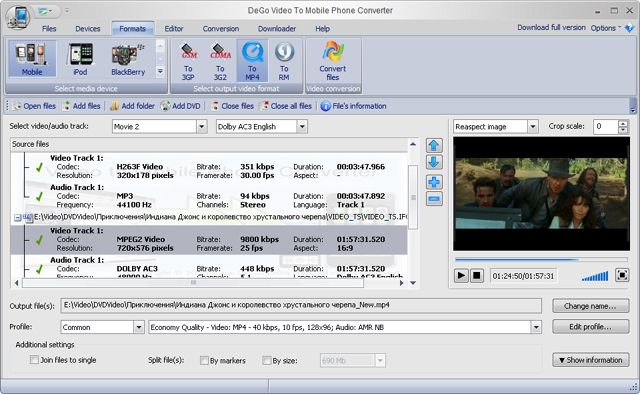Select the iPod media device

[x=80, y=59]
